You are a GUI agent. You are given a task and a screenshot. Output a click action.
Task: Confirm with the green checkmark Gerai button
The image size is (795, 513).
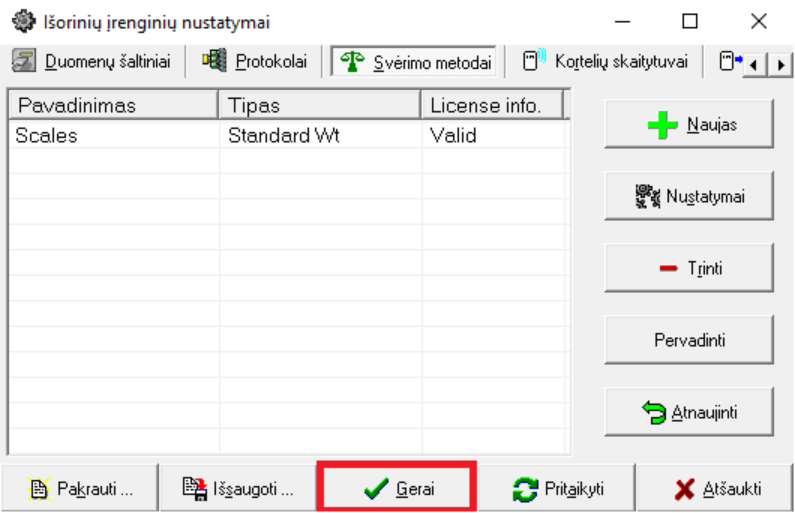pyautogui.click(x=397, y=489)
